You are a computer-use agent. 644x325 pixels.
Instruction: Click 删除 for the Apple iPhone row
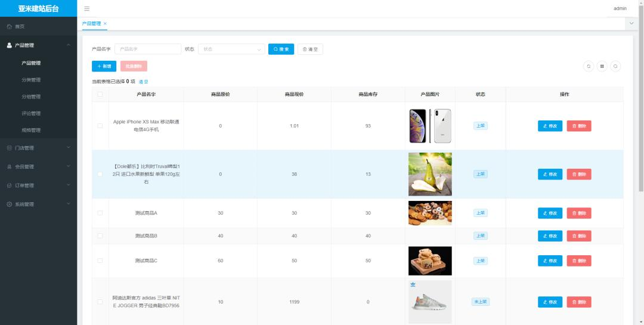(579, 126)
